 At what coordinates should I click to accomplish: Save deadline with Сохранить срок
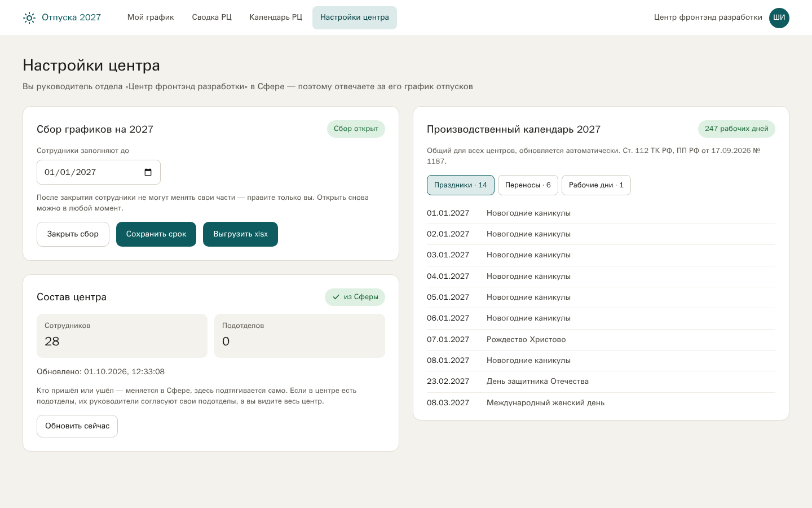pos(156,234)
